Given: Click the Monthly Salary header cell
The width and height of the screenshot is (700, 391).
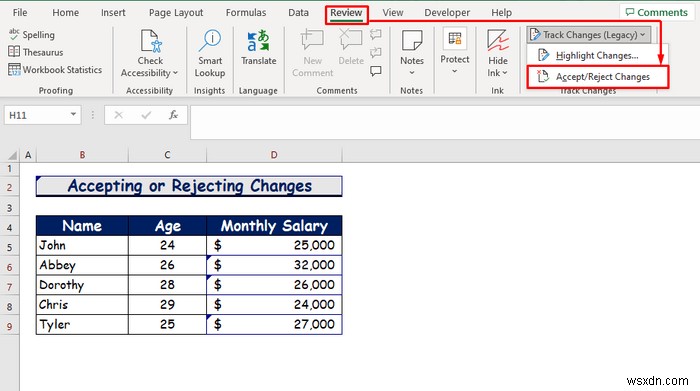Looking at the screenshot, I should click(274, 226).
